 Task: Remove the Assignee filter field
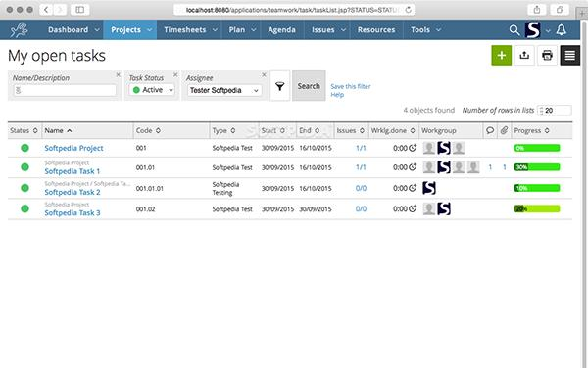(x=264, y=75)
